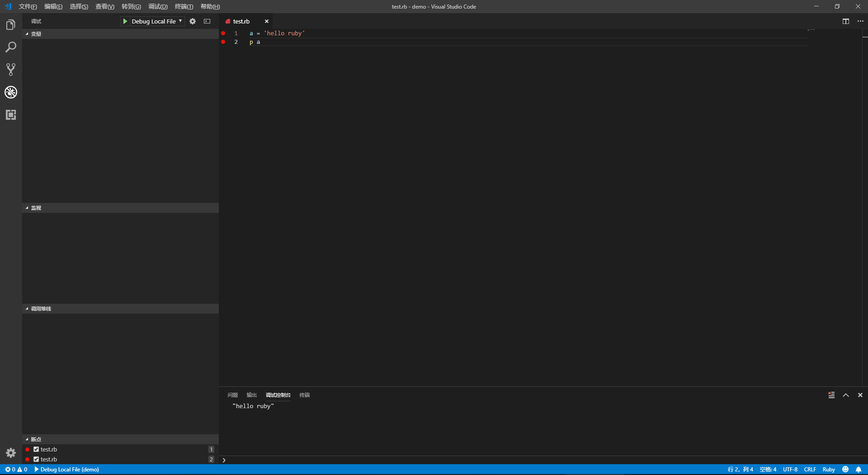Open the debug console icon in debug toolbar
The width and height of the screenshot is (868, 475).
point(207,21)
